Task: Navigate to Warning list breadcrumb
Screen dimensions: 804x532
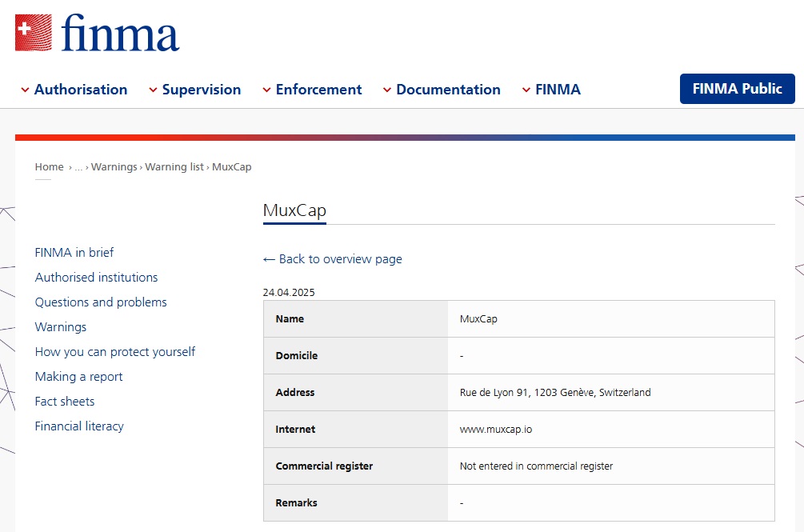Action: click(174, 167)
